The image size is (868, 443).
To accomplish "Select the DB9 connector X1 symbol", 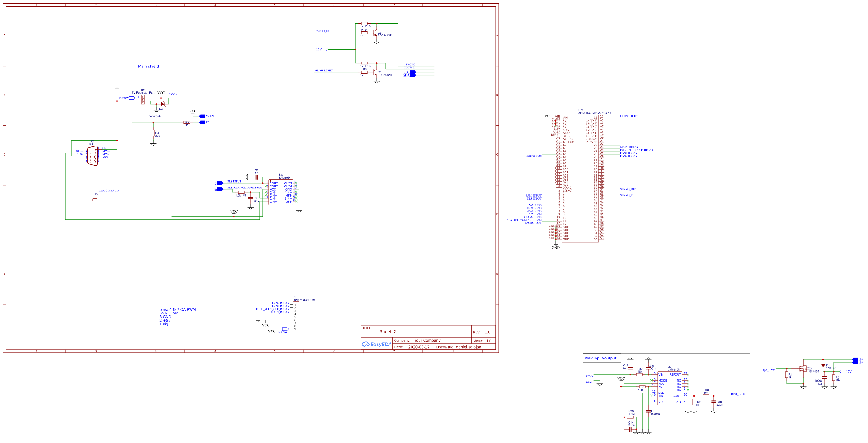I will [x=93, y=156].
